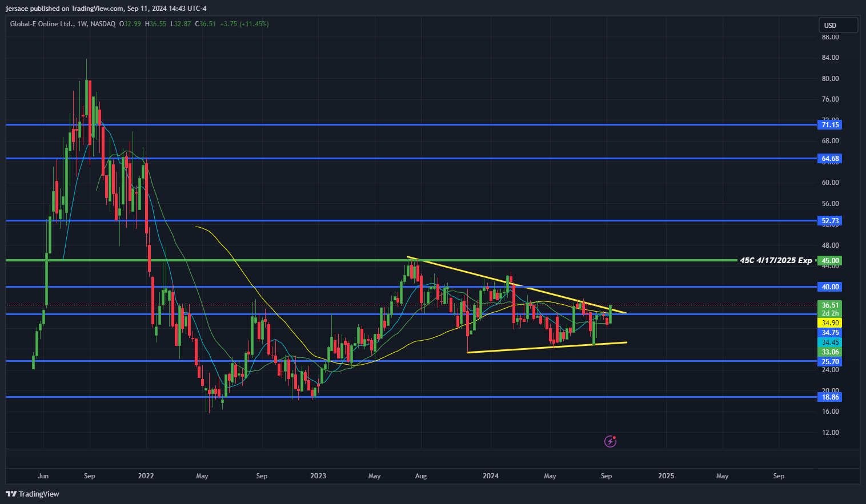
Task: Click the 2023 label on time axis
Action: 318,476
